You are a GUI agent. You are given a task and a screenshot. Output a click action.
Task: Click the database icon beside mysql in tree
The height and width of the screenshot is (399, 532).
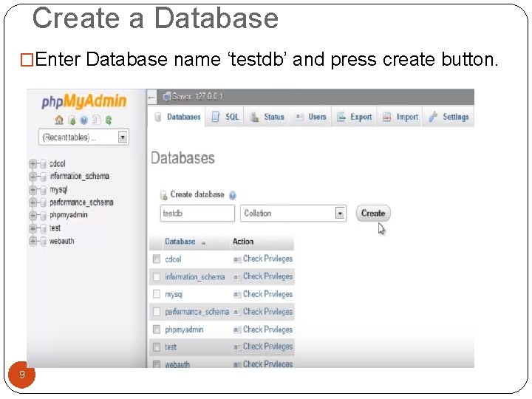(x=43, y=190)
